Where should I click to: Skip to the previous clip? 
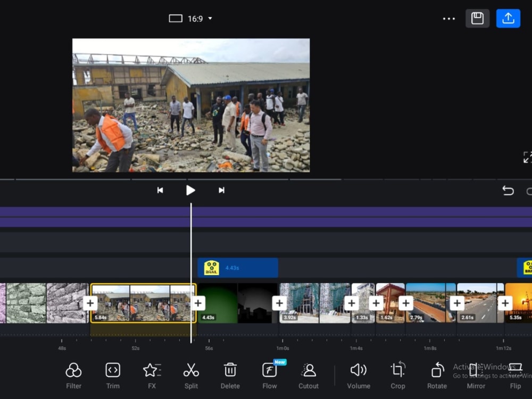[x=160, y=190]
